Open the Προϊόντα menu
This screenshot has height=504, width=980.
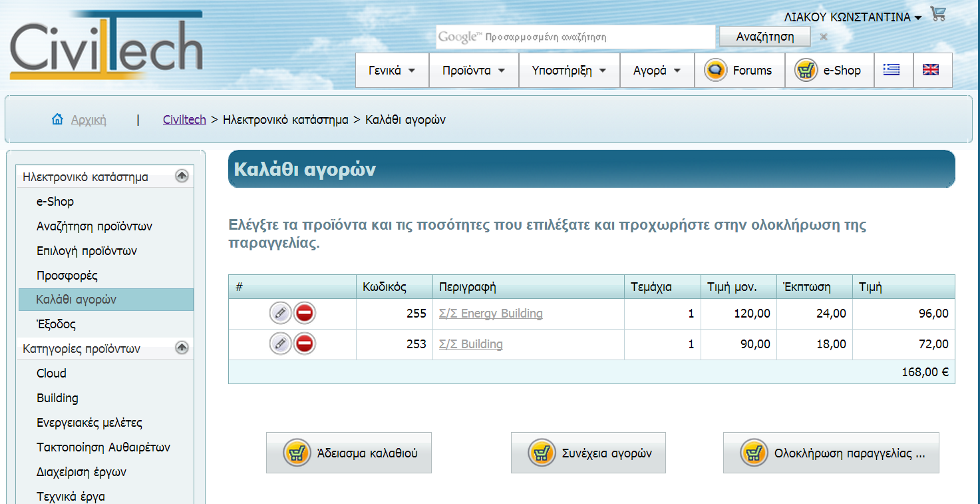[x=474, y=71]
